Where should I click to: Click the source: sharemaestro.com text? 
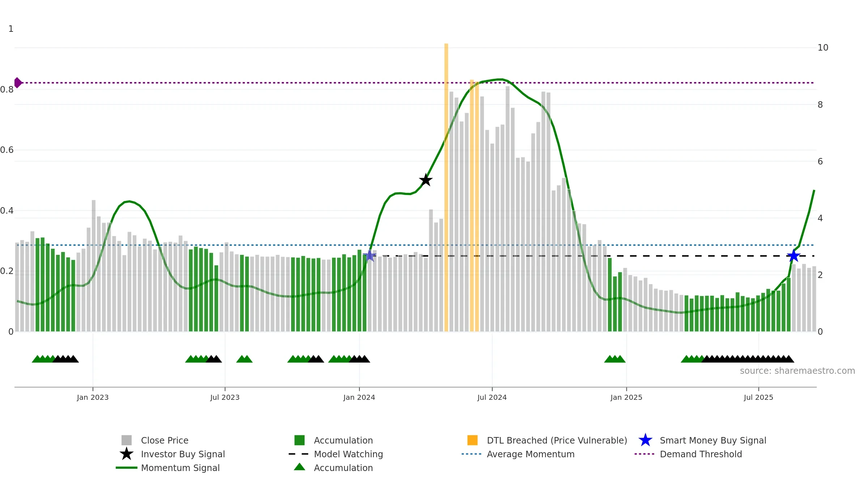click(x=797, y=371)
